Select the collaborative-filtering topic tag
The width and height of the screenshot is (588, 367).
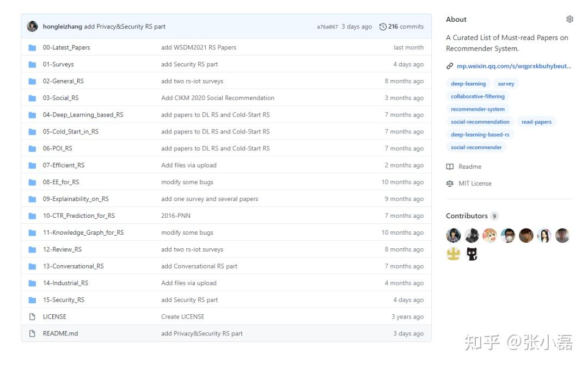pos(477,96)
